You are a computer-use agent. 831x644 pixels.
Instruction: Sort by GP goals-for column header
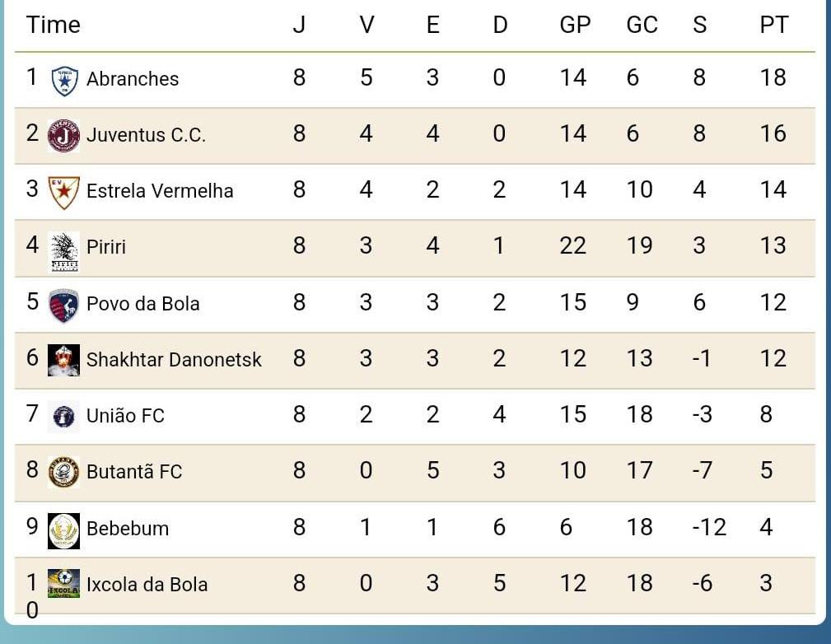[x=575, y=25]
